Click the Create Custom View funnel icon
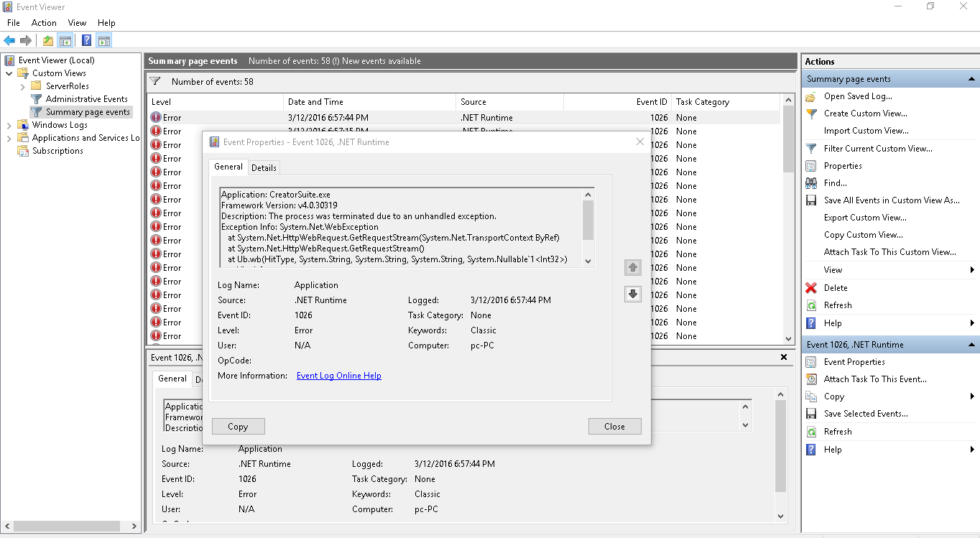Screen dimensions: 980x538 click(x=811, y=113)
